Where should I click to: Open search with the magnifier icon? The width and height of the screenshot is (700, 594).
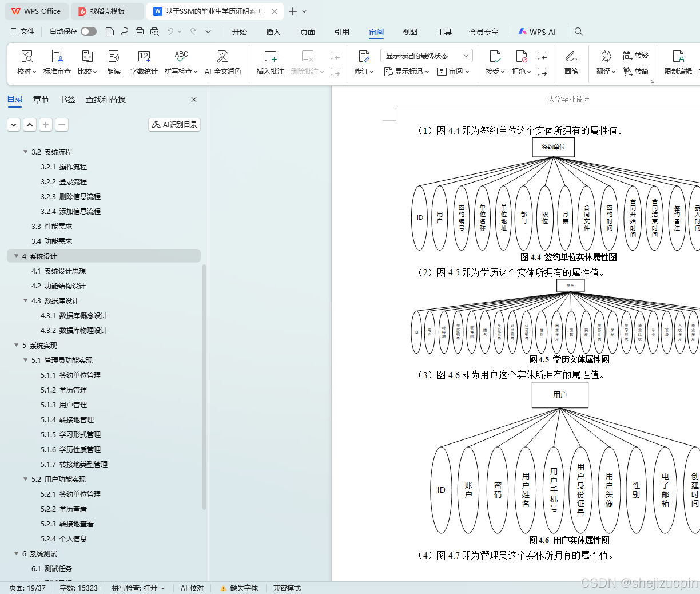click(579, 31)
